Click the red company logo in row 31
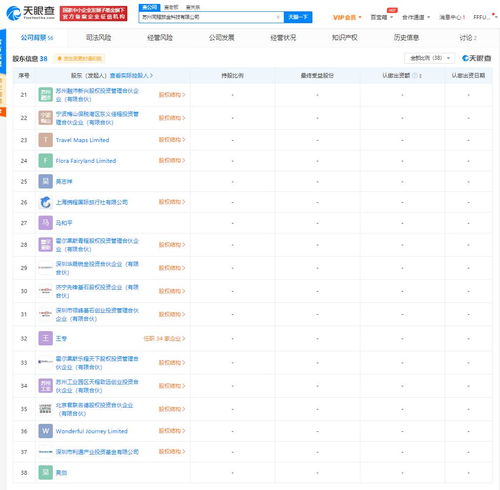 45,314
